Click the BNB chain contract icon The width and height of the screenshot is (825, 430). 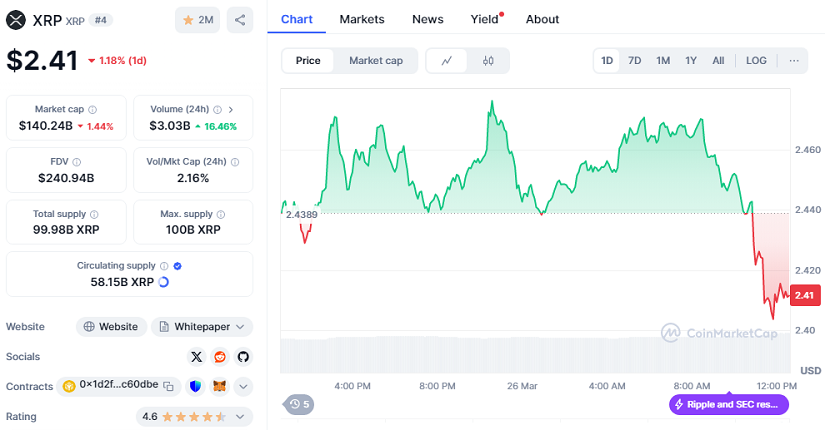[x=69, y=386]
